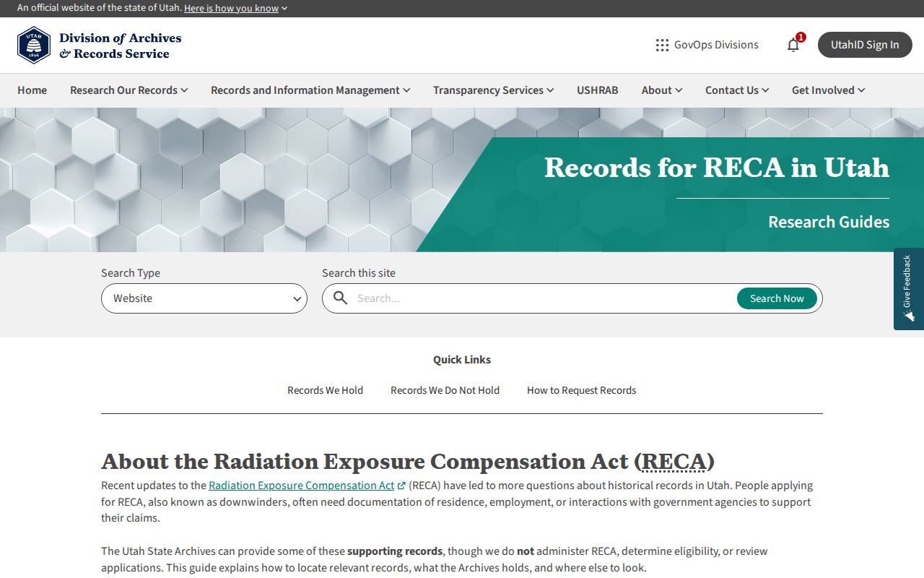
Task: Focus the Search this site input field
Action: pyautogui.click(x=543, y=298)
